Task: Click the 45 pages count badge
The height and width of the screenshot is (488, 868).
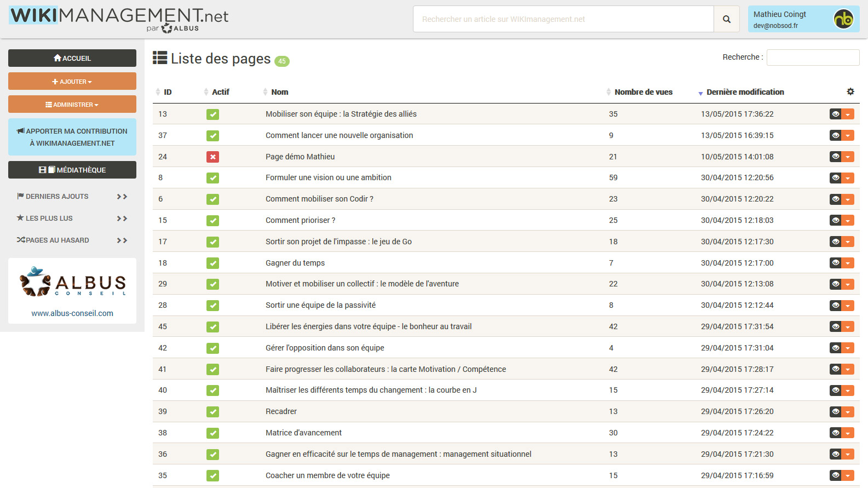Action: tap(282, 61)
